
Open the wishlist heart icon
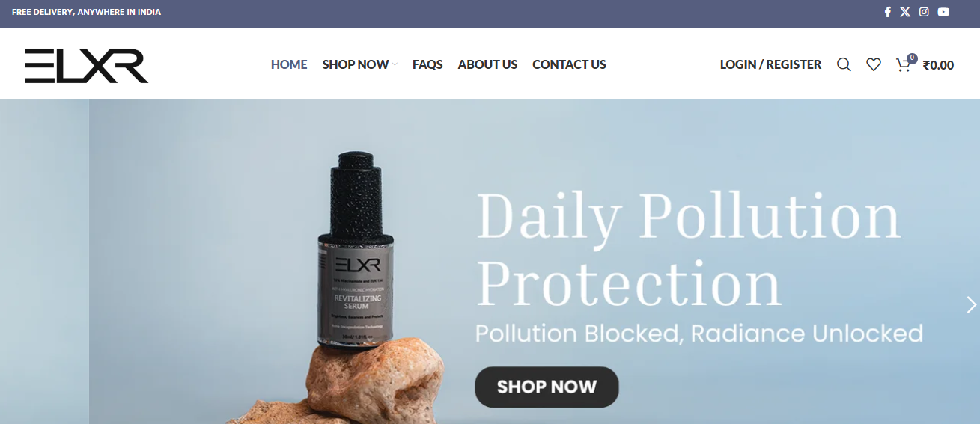click(874, 64)
